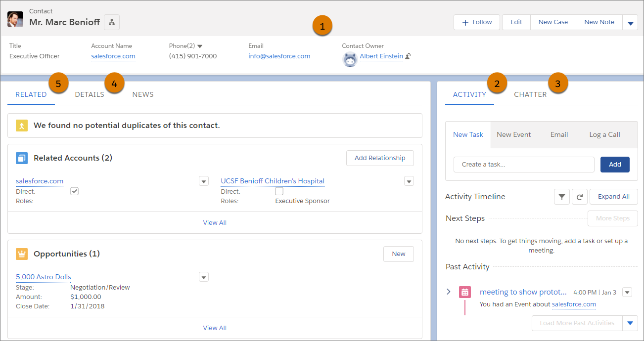Filter the Activity Timeline with the funnel icon
This screenshot has width=644, height=341.
point(562,197)
